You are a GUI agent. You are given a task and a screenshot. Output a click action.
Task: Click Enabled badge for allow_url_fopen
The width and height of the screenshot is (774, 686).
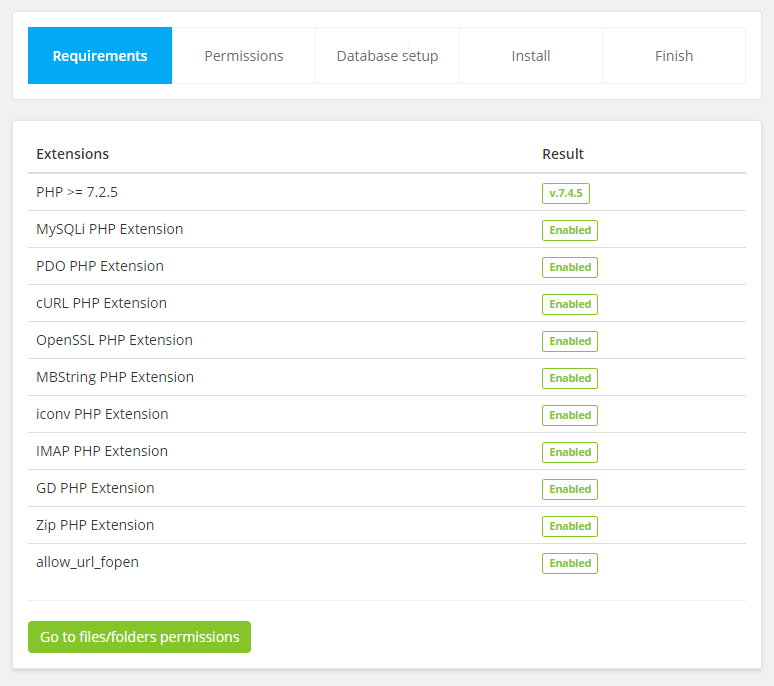click(x=570, y=563)
